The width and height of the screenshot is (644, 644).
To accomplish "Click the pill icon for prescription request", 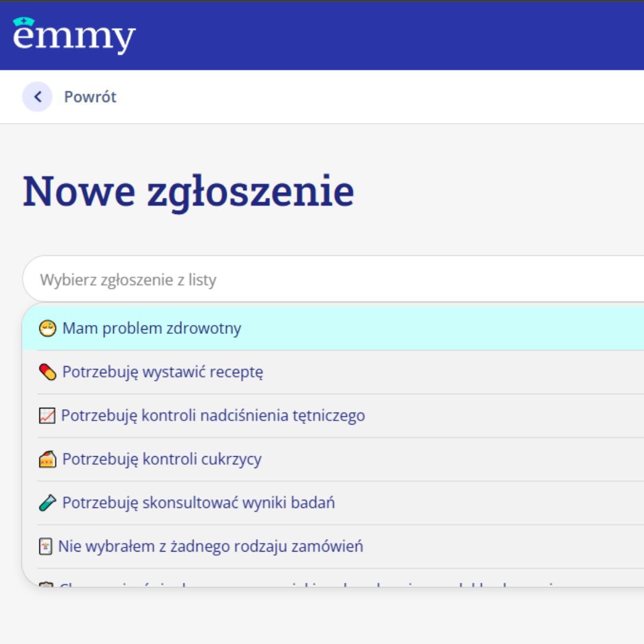I will tap(48, 372).
